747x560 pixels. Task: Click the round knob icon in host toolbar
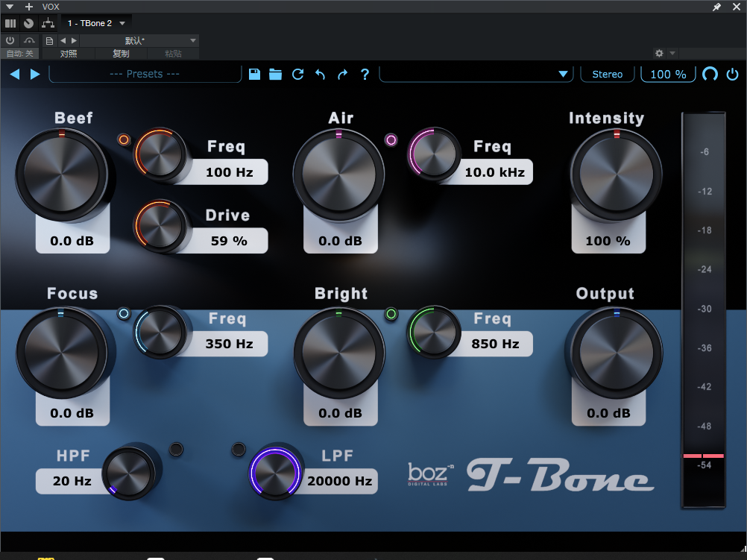(x=28, y=23)
